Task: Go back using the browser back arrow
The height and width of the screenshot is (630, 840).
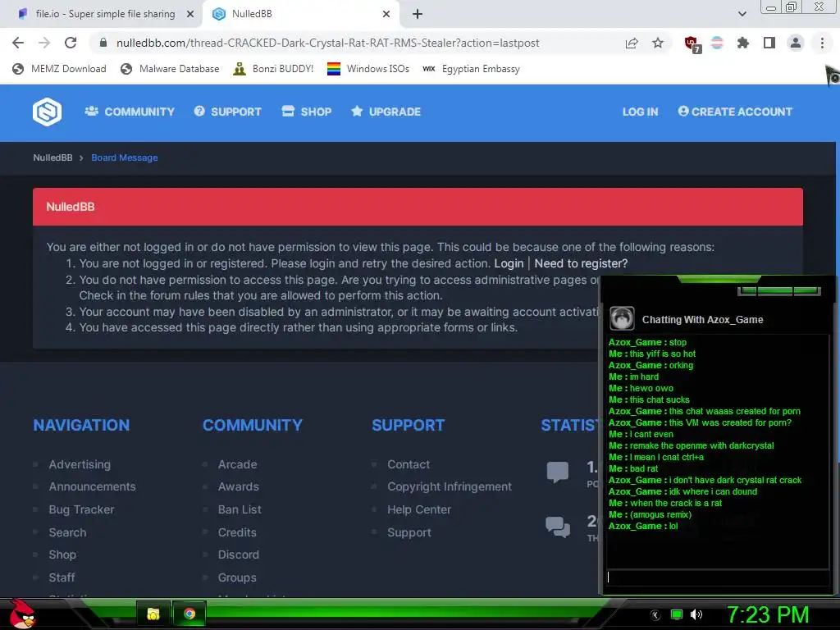Action: point(18,43)
